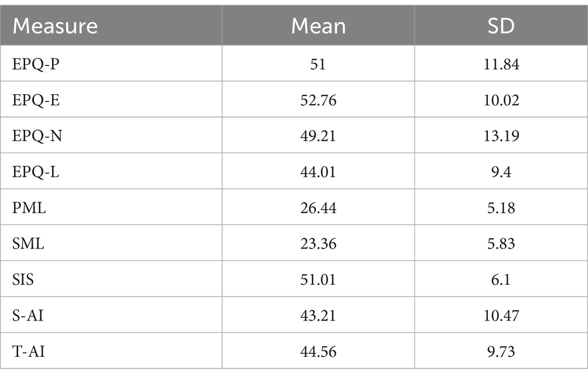Select the T-AI row label
The width and height of the screenshot is (588, 379).
click(x=29, y=352)
